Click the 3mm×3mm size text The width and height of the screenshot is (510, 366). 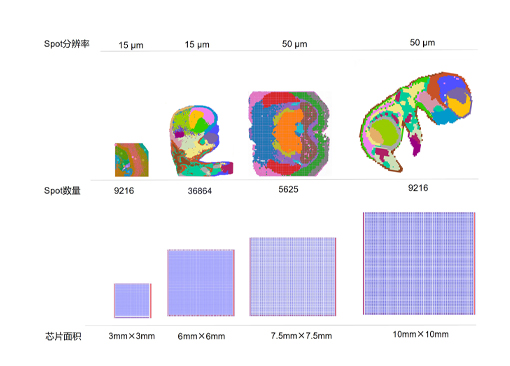(x=132, y=336)
